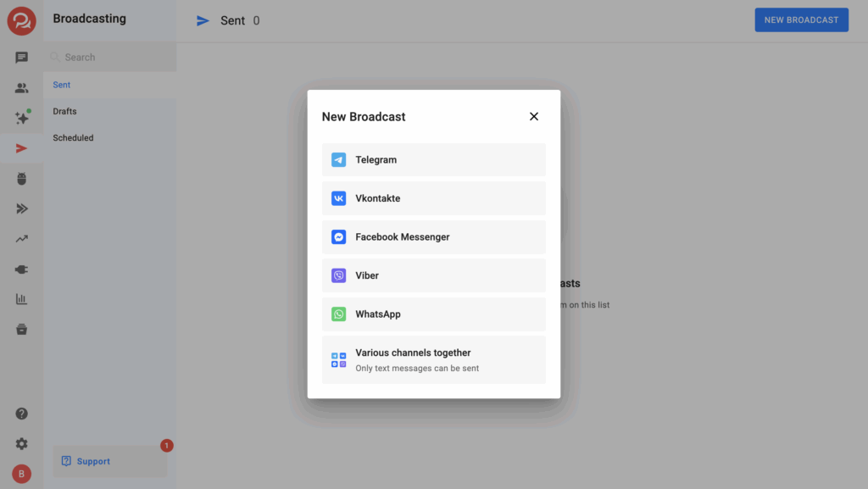The image size is (868, 489).
Task: Click the sparkle AI assistant icon
Action: point(21,119)
